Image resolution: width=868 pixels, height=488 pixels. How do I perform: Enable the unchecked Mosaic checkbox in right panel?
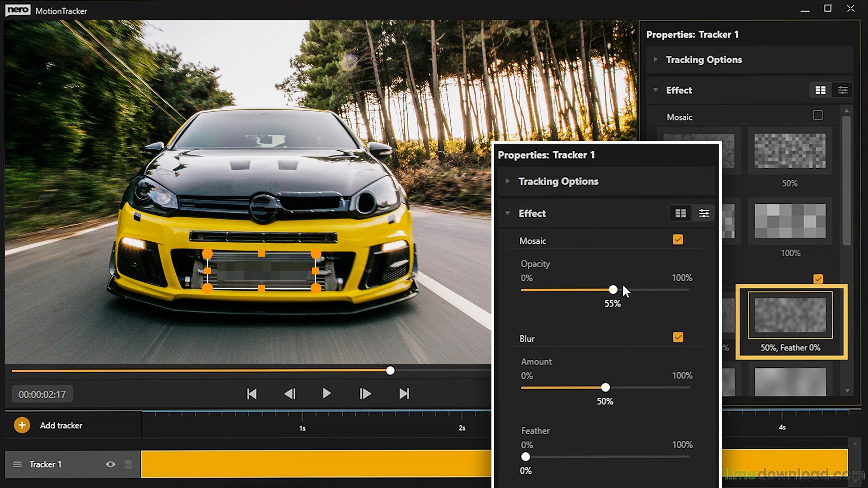817,115
